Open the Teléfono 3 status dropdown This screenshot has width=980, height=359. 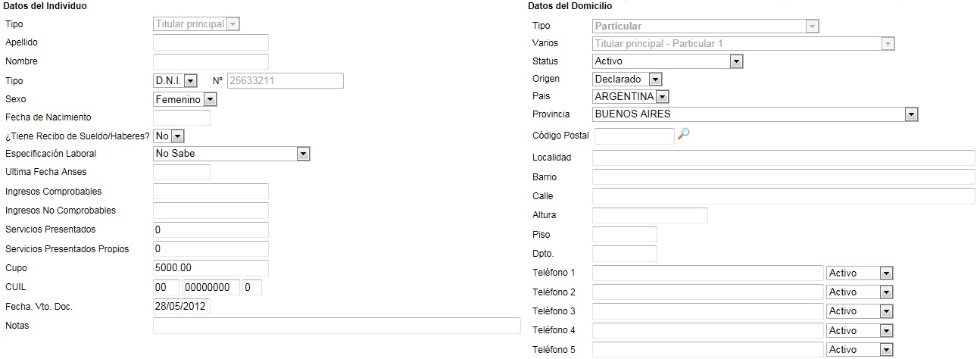[860, 311]
